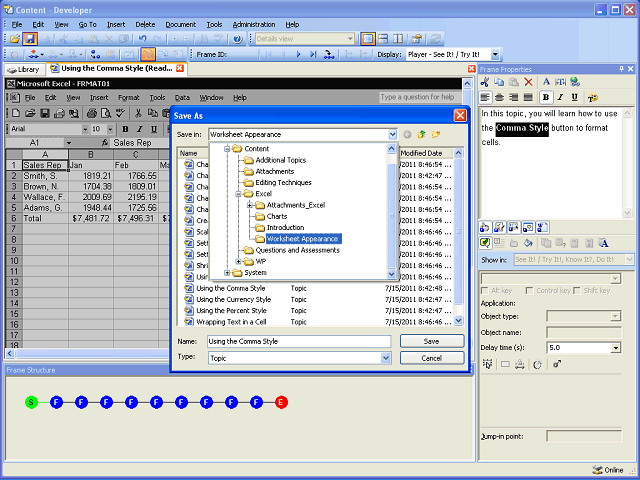Screen dimensions: 640x480
Task: Click the delay time clock icon
Action: coord(537,364)
